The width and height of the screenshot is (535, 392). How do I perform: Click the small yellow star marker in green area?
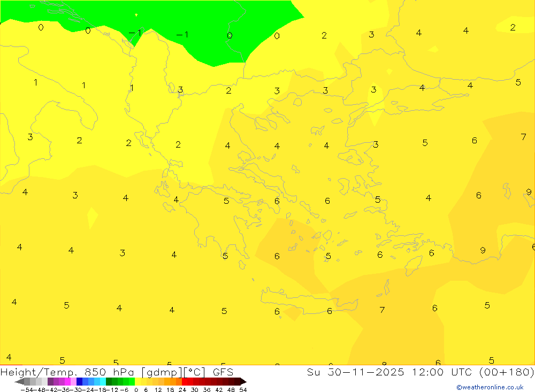136,14
